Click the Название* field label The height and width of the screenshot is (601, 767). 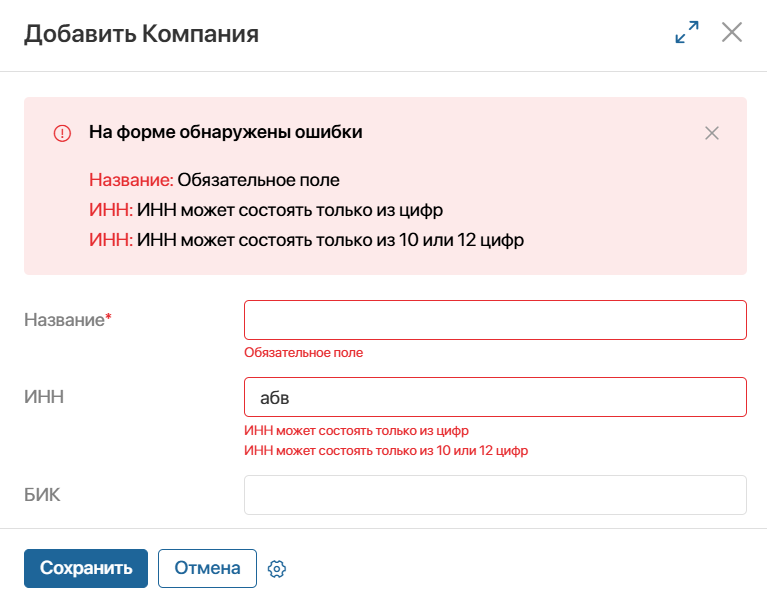tap(68, 320)
